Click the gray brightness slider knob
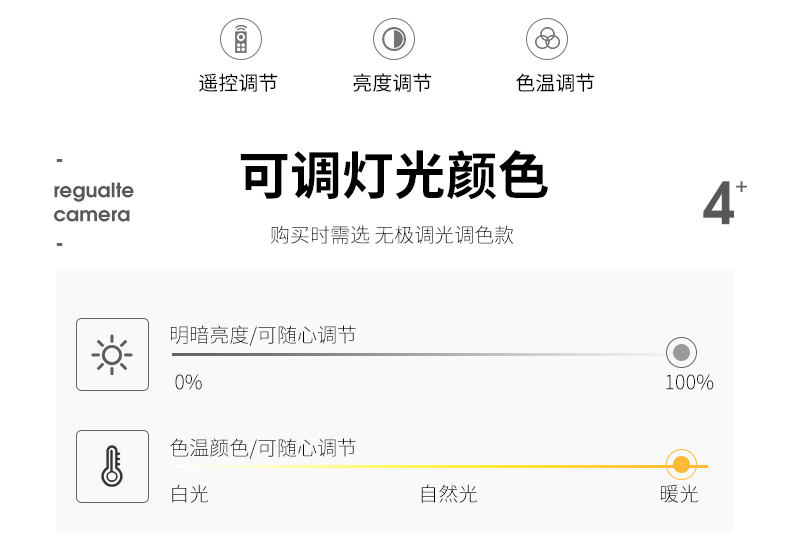Image resolution: width=790 pixels, height=552 pixels. point(682,353)
